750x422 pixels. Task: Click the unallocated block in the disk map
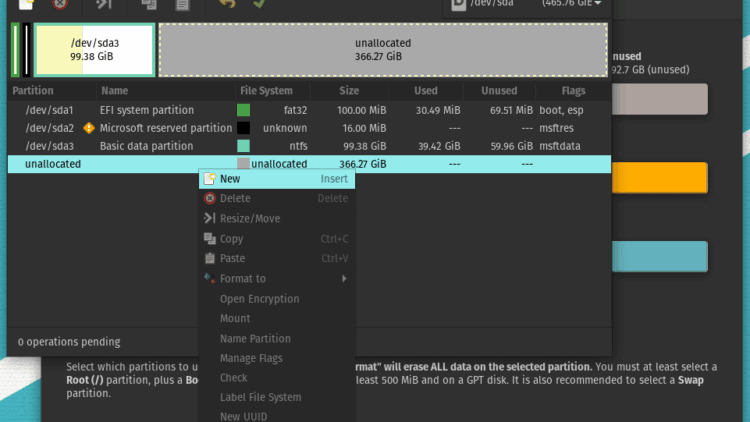tap(382, 50)
